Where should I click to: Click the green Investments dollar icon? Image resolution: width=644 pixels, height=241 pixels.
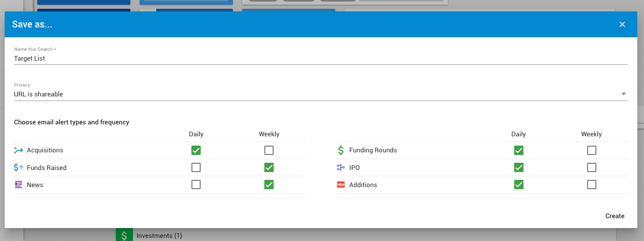point(124,235)
